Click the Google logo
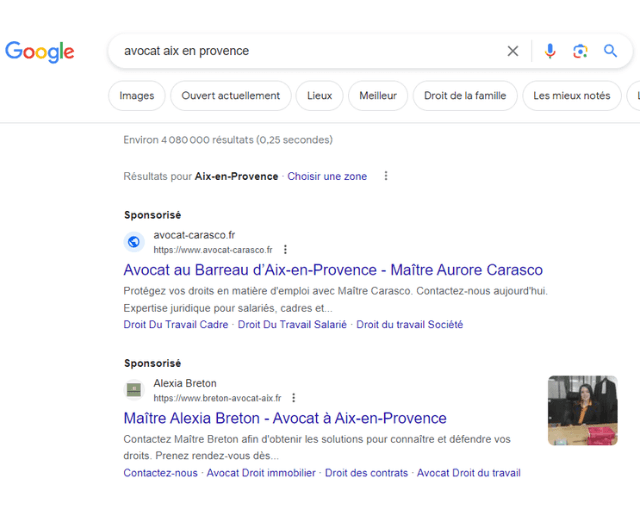640x525 pixels. pyautogui.click(x=40, y=52)
